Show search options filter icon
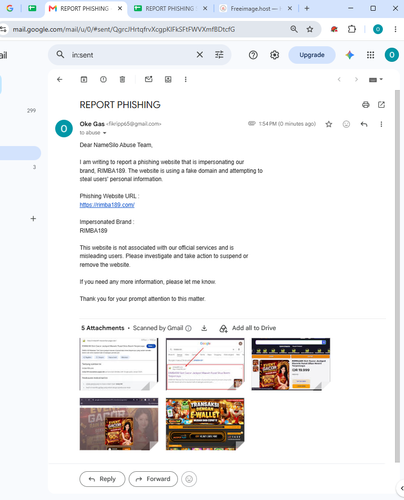This screenshot has width=404, height=500. coord(219,55)
